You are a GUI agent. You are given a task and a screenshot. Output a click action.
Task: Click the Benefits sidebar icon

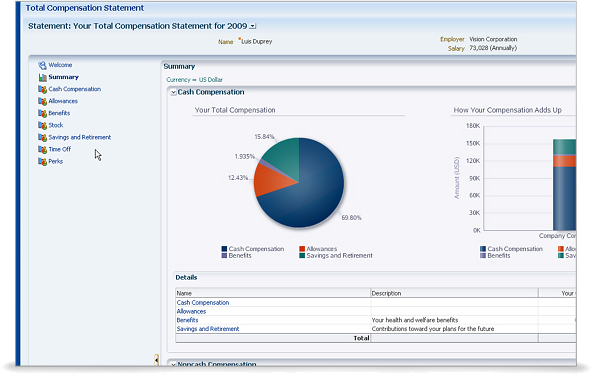point(42,113)
